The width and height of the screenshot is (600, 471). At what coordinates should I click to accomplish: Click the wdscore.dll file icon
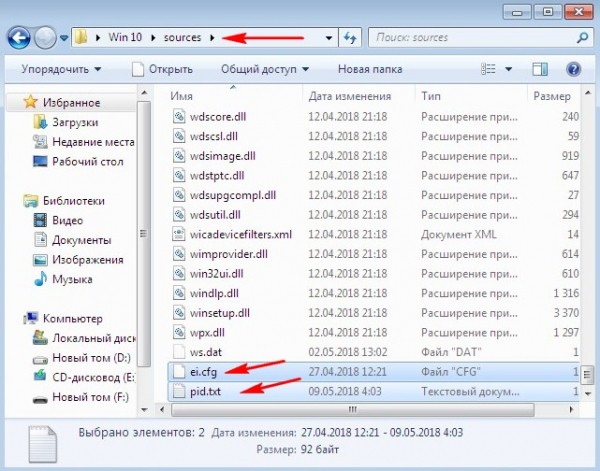(179, 116)
